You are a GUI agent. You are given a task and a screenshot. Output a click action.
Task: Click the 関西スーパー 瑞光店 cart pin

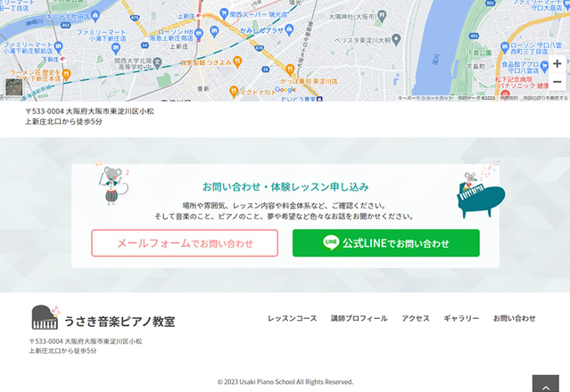coord(224,13)
